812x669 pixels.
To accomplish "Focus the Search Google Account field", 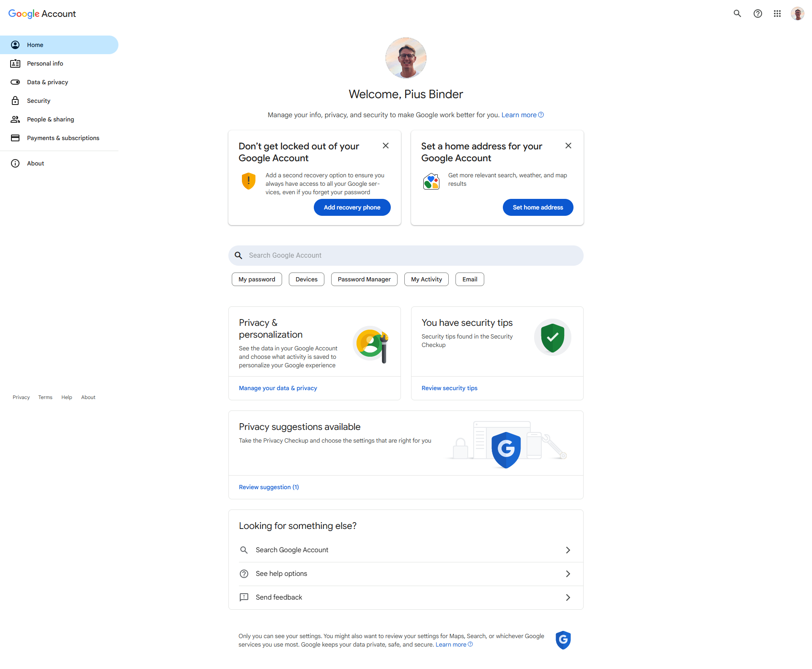I will pyautogui.click(x=406, y=256).
